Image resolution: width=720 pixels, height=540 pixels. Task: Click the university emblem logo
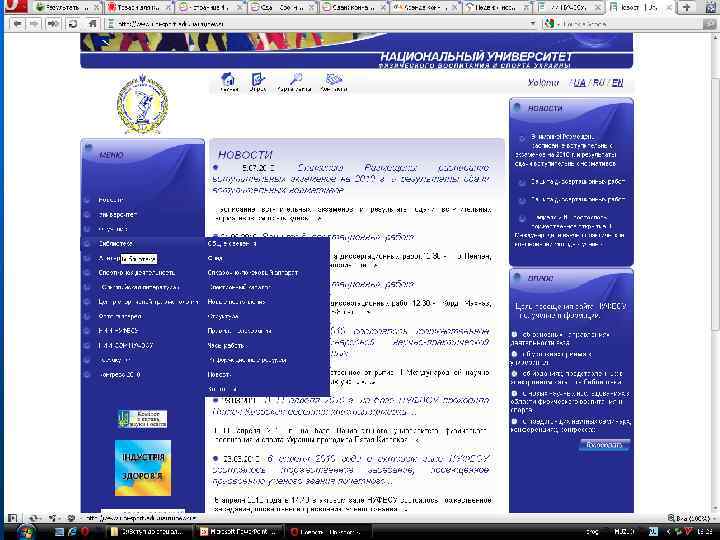tap(142, 104)
